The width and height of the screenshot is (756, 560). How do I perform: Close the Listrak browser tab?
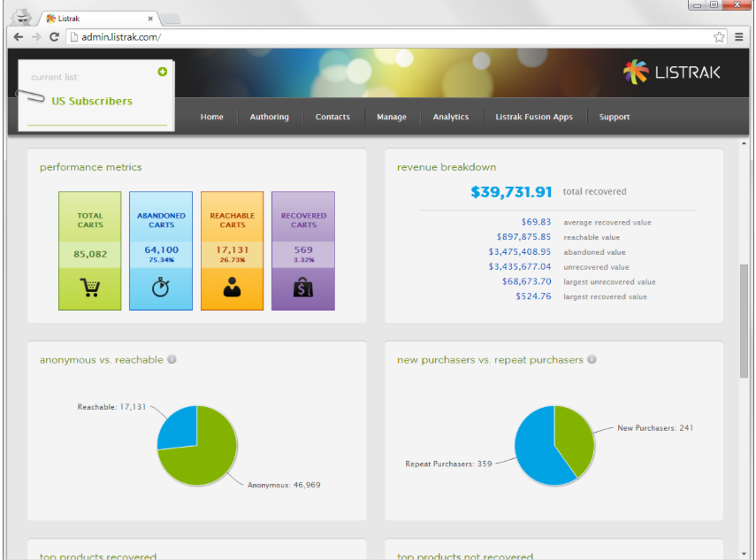[x=150, y=19]
